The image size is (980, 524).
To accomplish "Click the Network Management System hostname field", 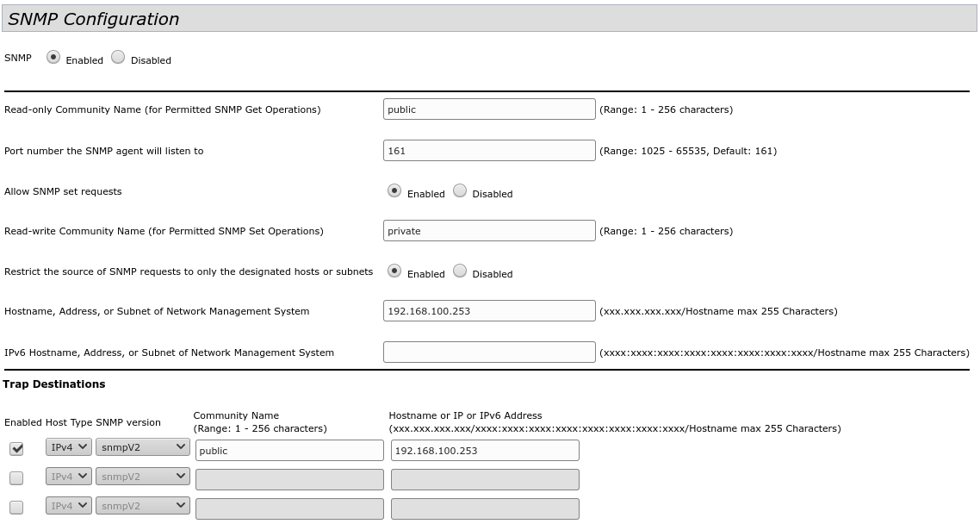I will (x=489, y=311).
